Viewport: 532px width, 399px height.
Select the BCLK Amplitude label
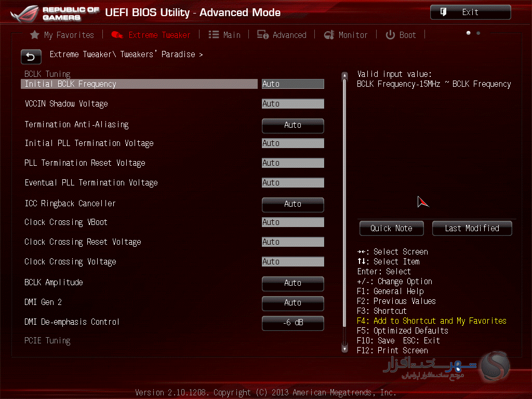[x=54, y=282]
